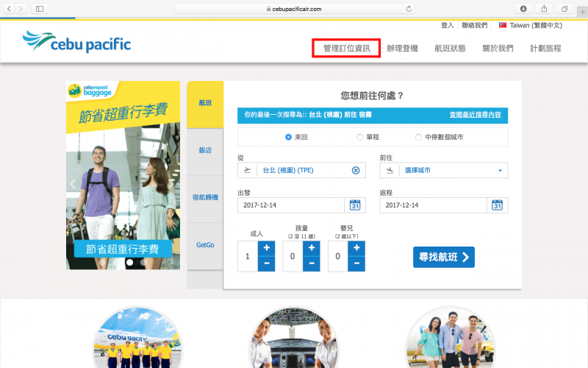Increase 孩童 children count with plus
Screen dimensions: 588x368
[x=312, y=248]
